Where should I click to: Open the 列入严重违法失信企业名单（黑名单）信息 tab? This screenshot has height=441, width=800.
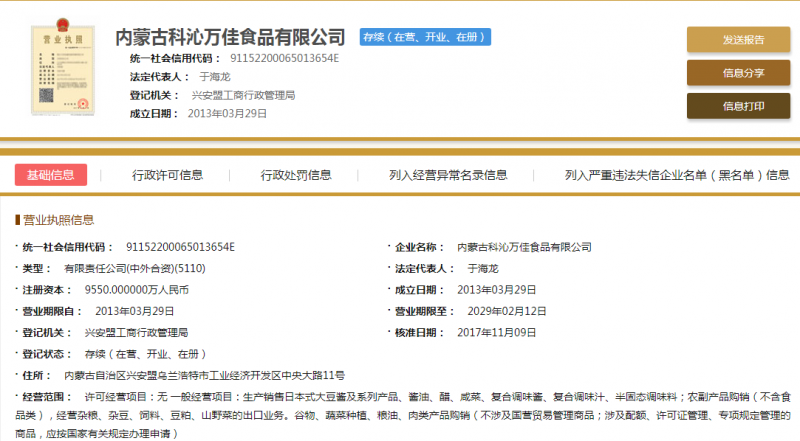[677, 175]
